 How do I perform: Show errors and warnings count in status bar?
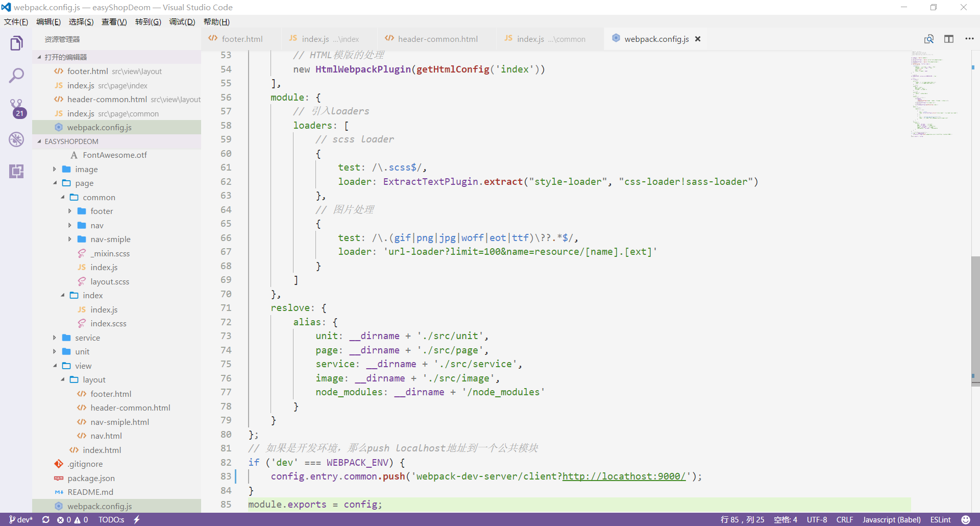coord(72,519)
